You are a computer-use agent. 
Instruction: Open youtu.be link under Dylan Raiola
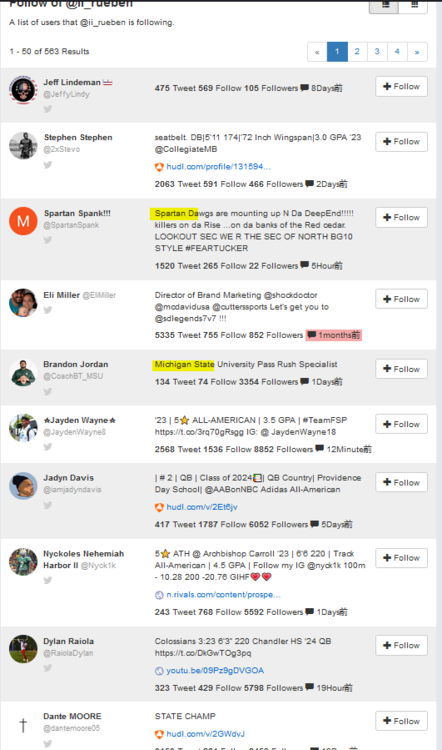pyautogui.click(x=215, y=671)
